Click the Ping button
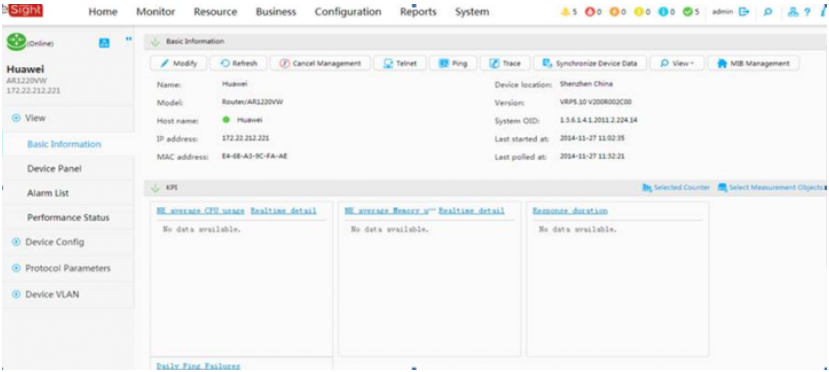829x372 pixels. click(x=453, y=63)
